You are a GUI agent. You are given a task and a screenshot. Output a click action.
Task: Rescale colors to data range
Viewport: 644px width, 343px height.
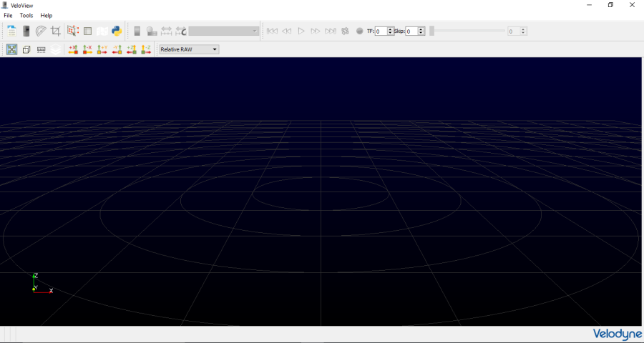tap(166, 31)
